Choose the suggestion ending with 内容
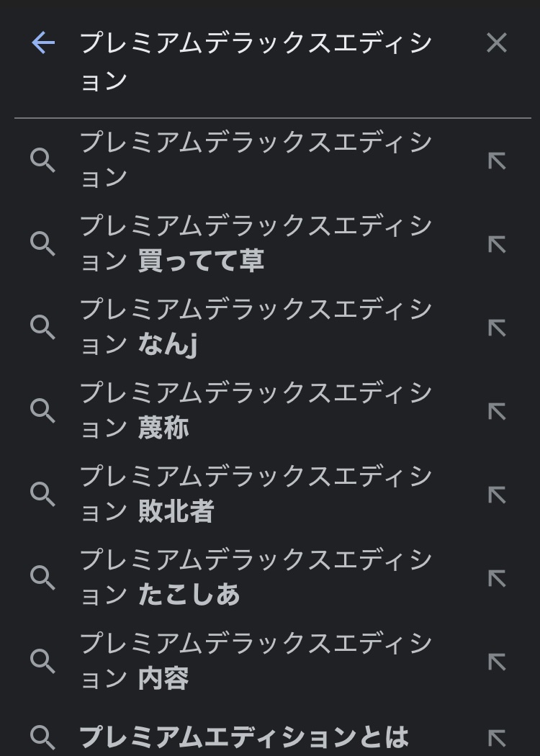Screen dimensions: 540x756 [256, 661]
